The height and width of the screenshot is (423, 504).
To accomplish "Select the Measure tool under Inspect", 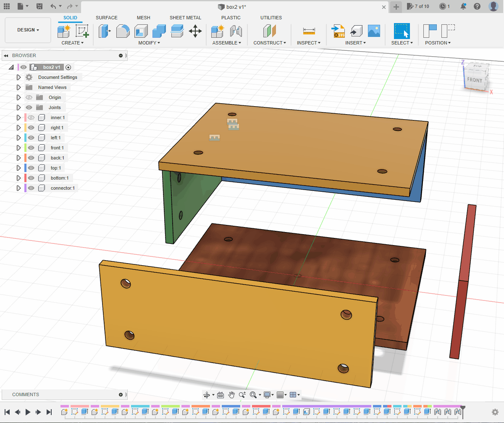I will tap(309, 31).
